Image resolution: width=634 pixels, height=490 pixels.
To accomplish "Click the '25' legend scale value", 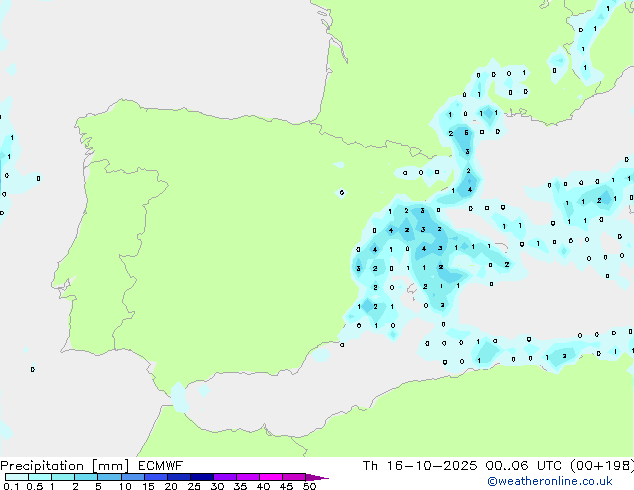I will click(x=194, y=486).
